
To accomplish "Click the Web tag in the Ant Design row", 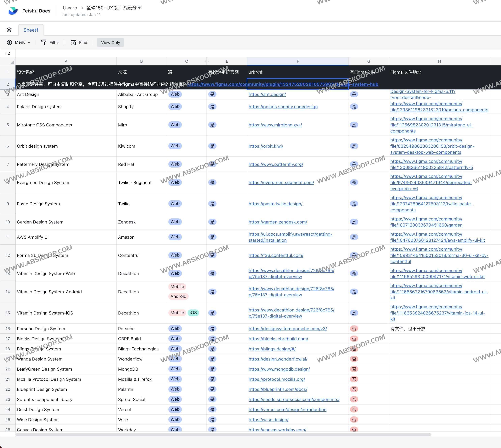I will point(175,94).
